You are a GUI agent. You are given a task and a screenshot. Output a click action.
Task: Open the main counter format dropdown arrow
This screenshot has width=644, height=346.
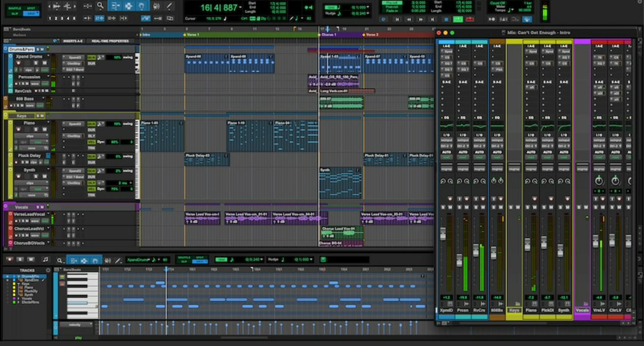click(240, 7)
